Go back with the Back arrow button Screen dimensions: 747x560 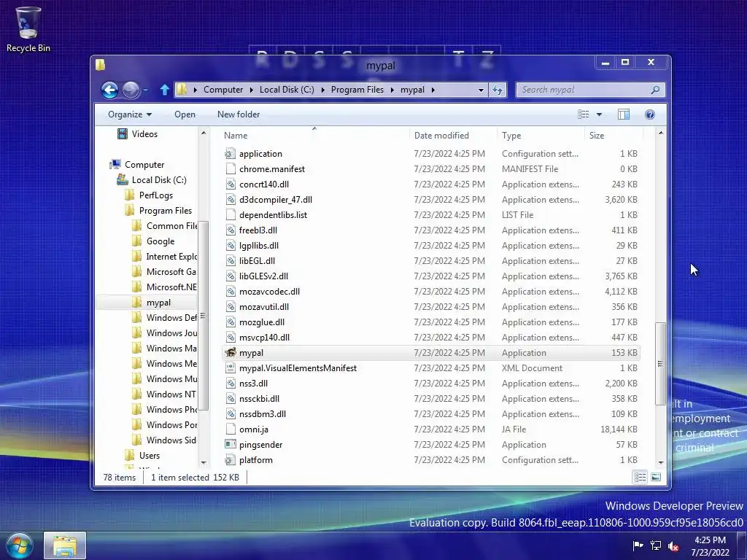coord(109,90)
